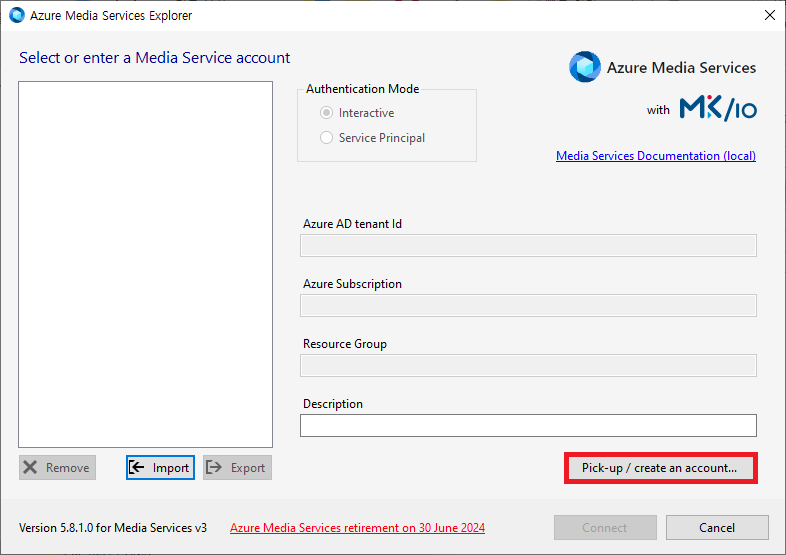Click the Resource Group field
The height and width of the screenshot is (555, 786).
coord(528,365)
